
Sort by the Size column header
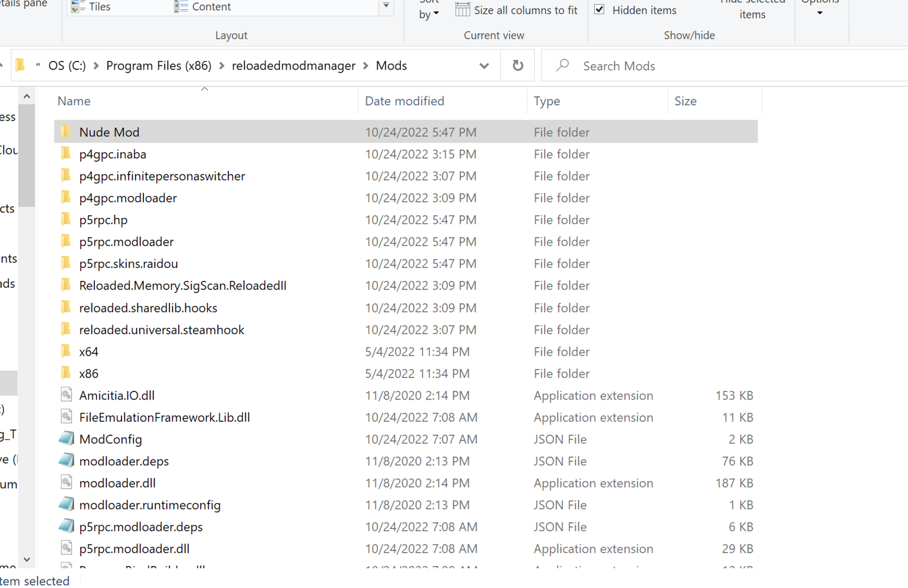[x=685, y=101]
